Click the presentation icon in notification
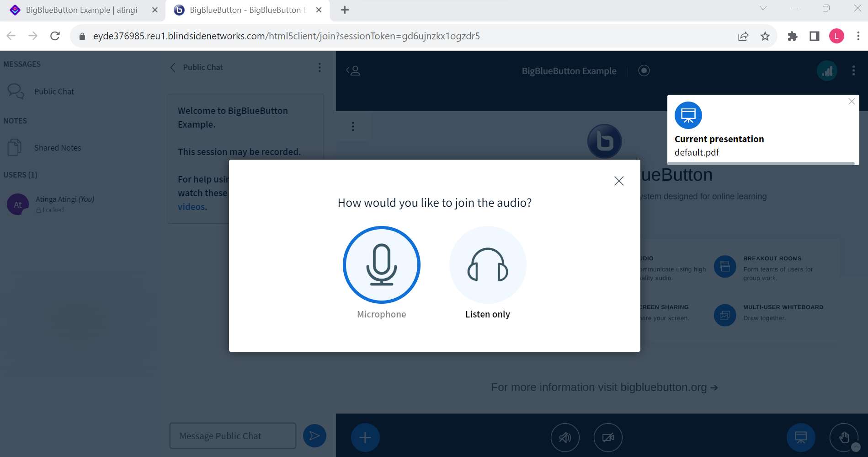868x457 pixels. (688, 115)
